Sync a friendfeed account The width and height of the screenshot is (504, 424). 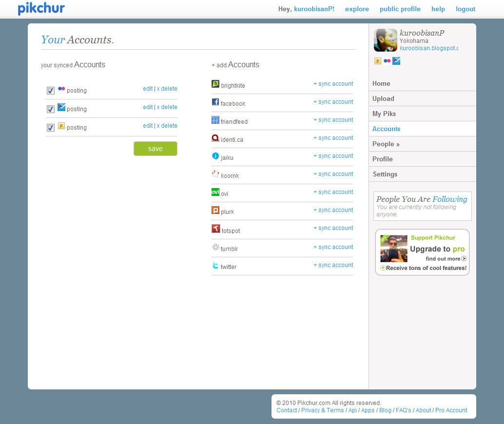(x=333, y=119)
